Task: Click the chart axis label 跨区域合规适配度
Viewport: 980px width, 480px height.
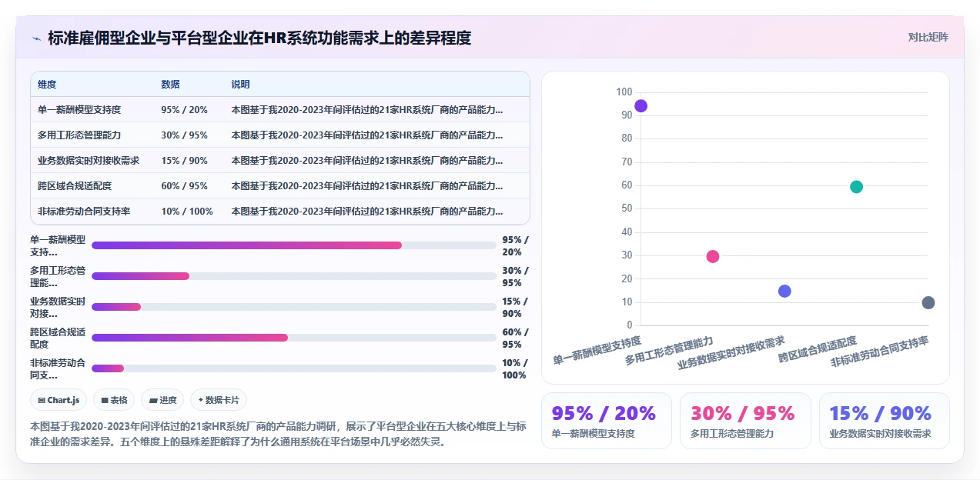Action: [x=818, y=349]
